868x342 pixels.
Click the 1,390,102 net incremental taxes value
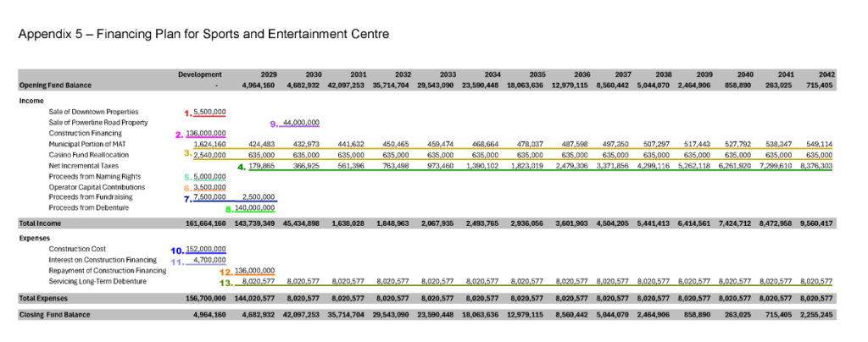pos(484,165)
